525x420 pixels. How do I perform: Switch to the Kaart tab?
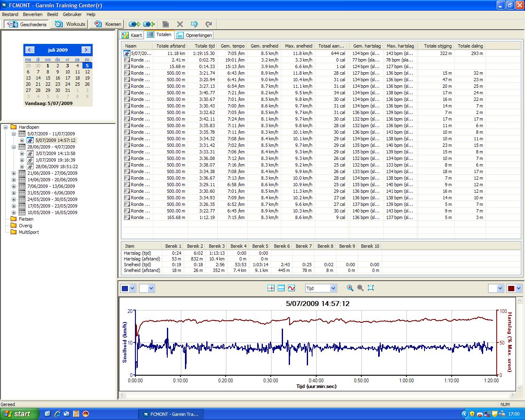[132, 35]
